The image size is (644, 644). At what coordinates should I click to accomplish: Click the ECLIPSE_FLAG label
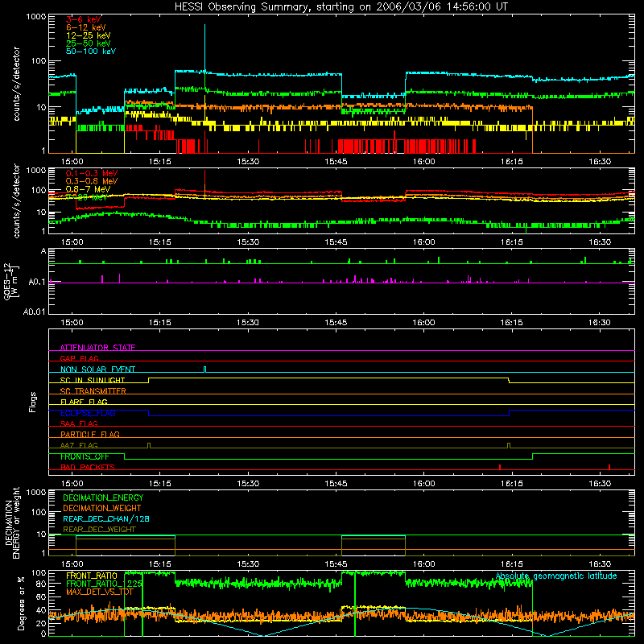click(88, 413)
